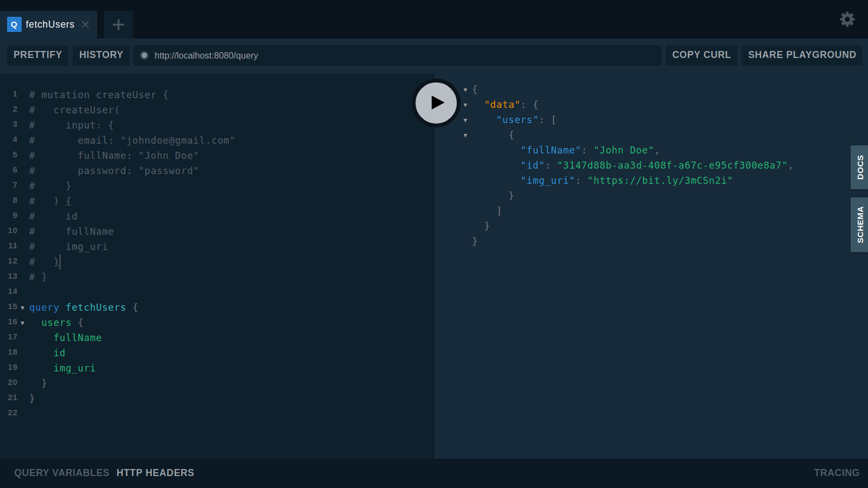Image resolution: width=868 pixels, height=488 pixels.
Task: Select the fetchUsers tab
Action: [49, 24]
